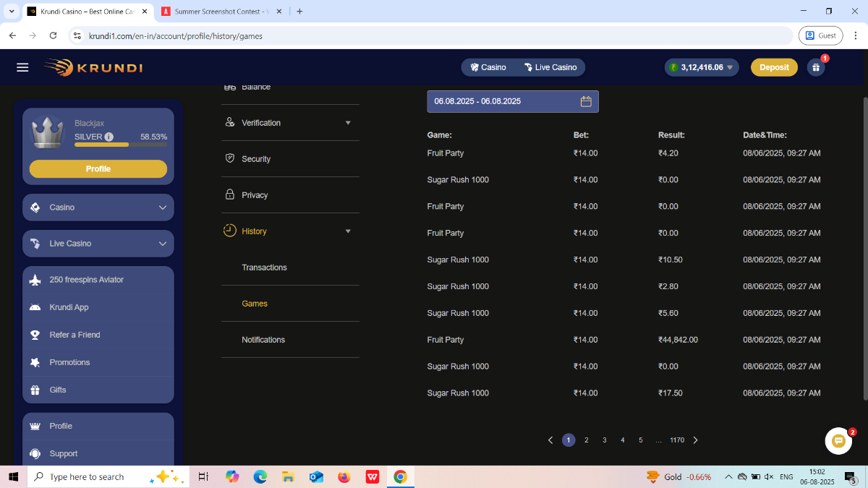The image size is (868, 488).
Task: Open a new browser tab
Action: point(299,12)
